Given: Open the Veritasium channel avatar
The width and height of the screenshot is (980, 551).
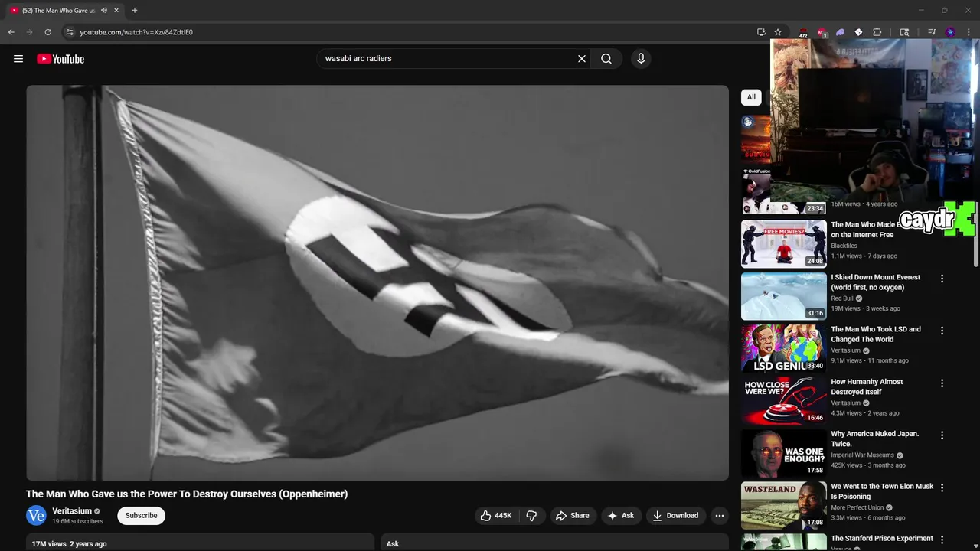Looking at the screenshot, I should click(x=36, y=516).
